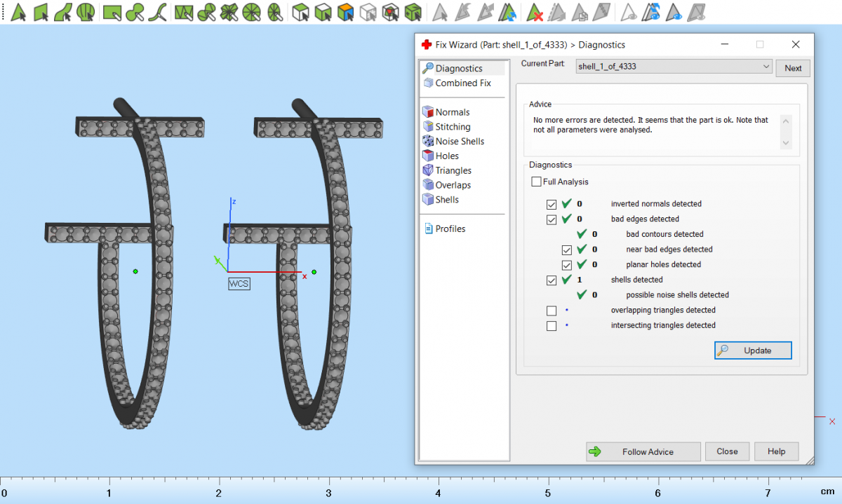Open Noise Shells page in wizard

(x=459, y=142)
